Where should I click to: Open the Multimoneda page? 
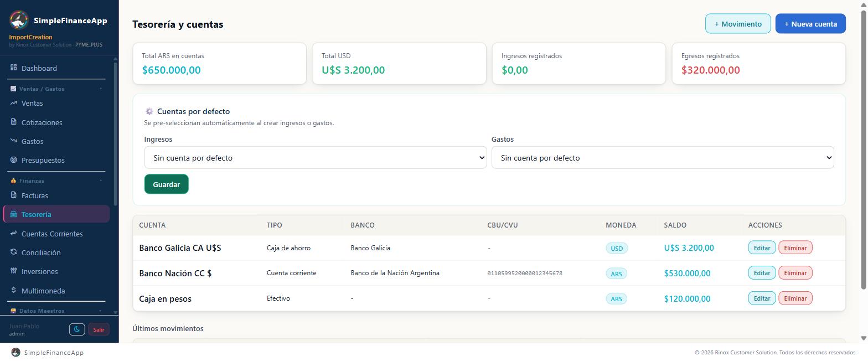coord(56,291)
